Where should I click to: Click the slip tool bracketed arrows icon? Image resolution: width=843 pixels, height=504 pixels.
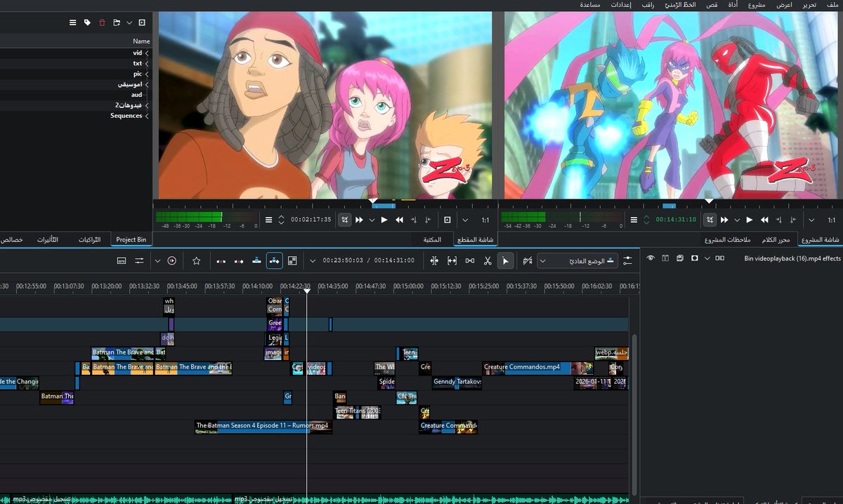coord(452,260)
